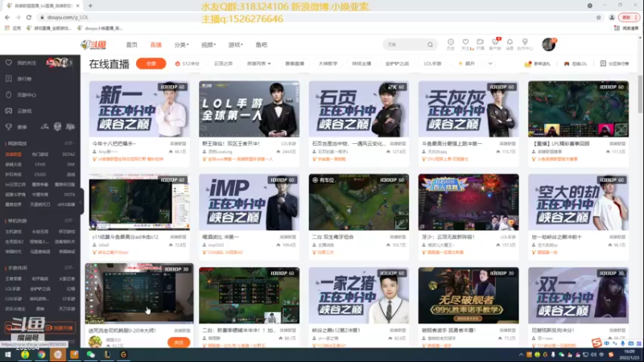Open the 新一 stream thumbnail
Viewport: 644px width, 362px height.
pyautogui.click(x=139, y=109)
